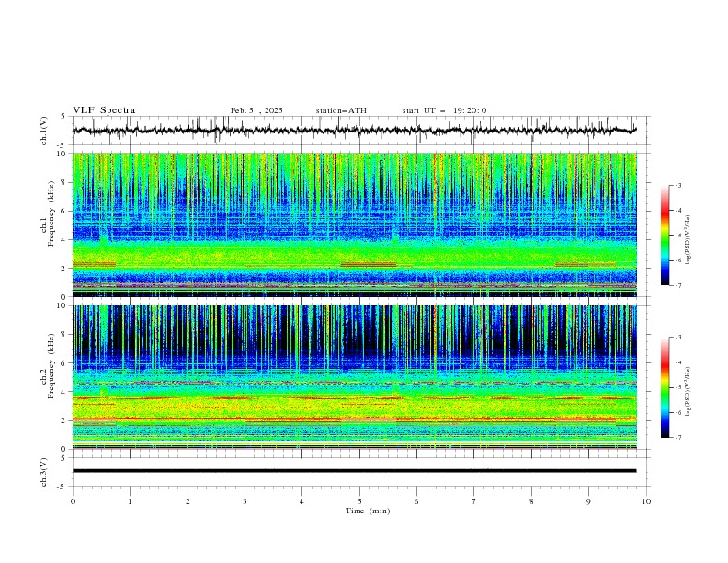The height and width of the screenshot is (563, 728).
Task: Click the "-7" tick on ch.1 colorbar
Action: [x=677, y=285]
